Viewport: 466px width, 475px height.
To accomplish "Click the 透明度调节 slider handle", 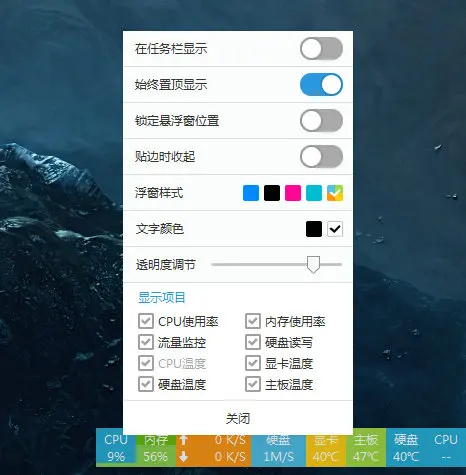I will click(313, 265).
